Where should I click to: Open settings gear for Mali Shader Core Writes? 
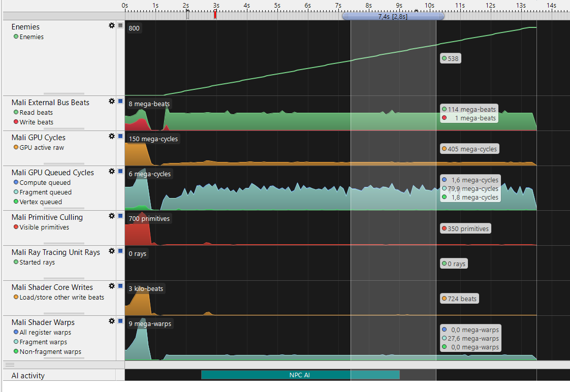[112, 286]
